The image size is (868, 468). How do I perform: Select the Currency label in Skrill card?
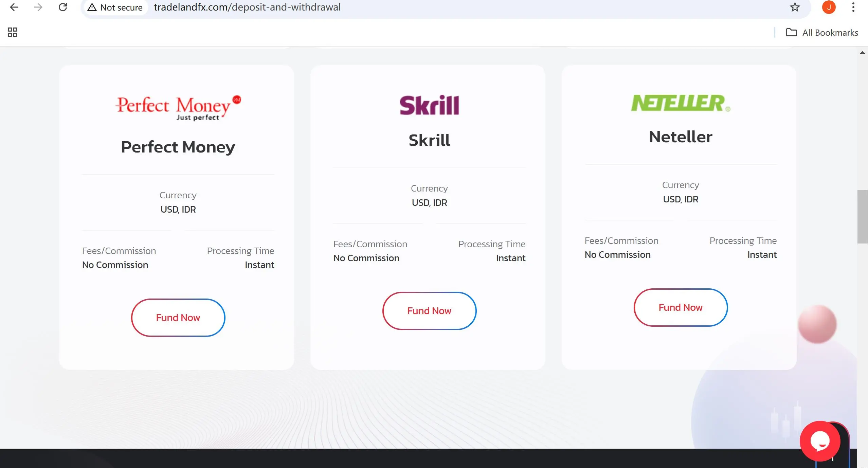[x=429, y=188]
